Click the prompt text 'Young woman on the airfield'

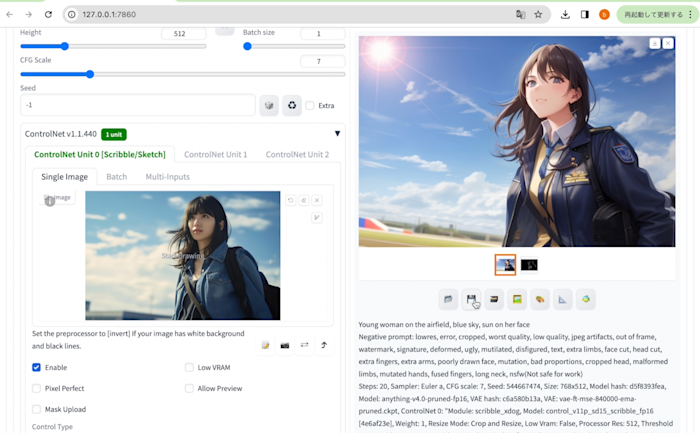click(403, 325)
